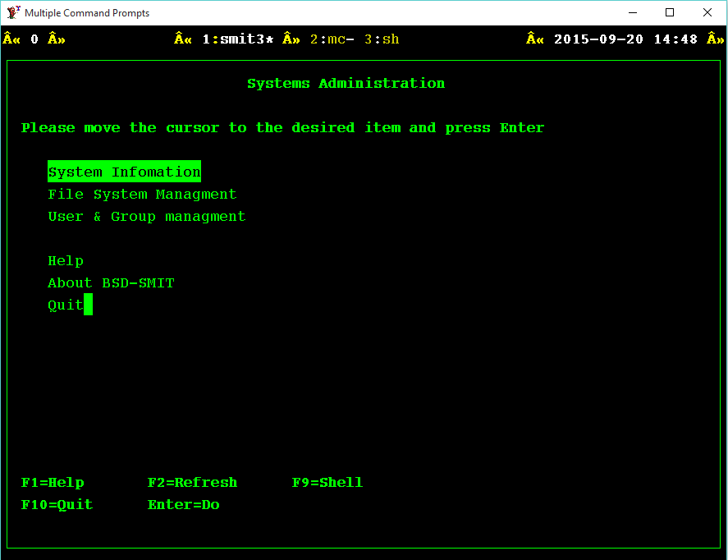Maximize the Multiple Command Prompts window
The width and height of the screenshot is (728, 560).
pyautogui.click(x=670, y=12)
